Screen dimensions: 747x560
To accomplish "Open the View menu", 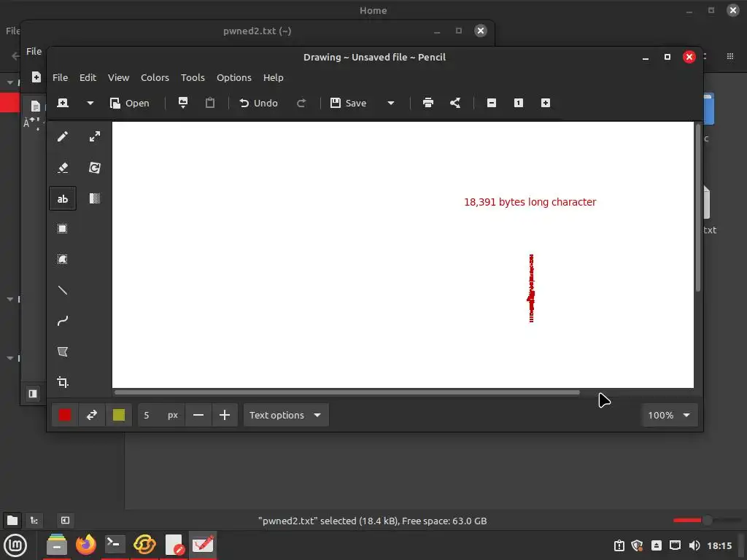I will pyautogui.click(x=118, y=77).
